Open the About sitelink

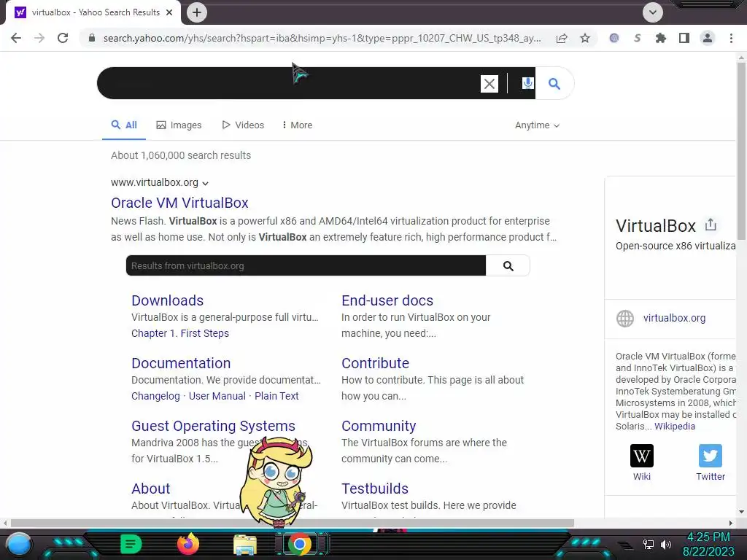(x=150, y=489)
